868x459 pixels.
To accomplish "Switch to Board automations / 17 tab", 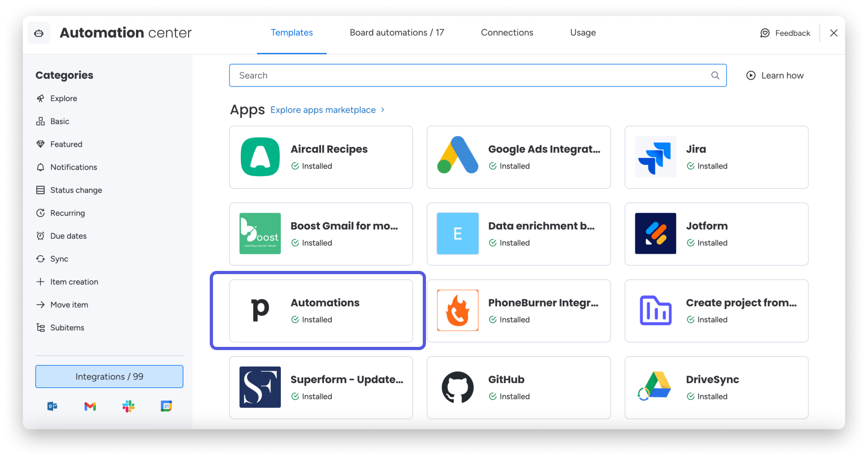I will pyautogui.click(x=397, y=32).
